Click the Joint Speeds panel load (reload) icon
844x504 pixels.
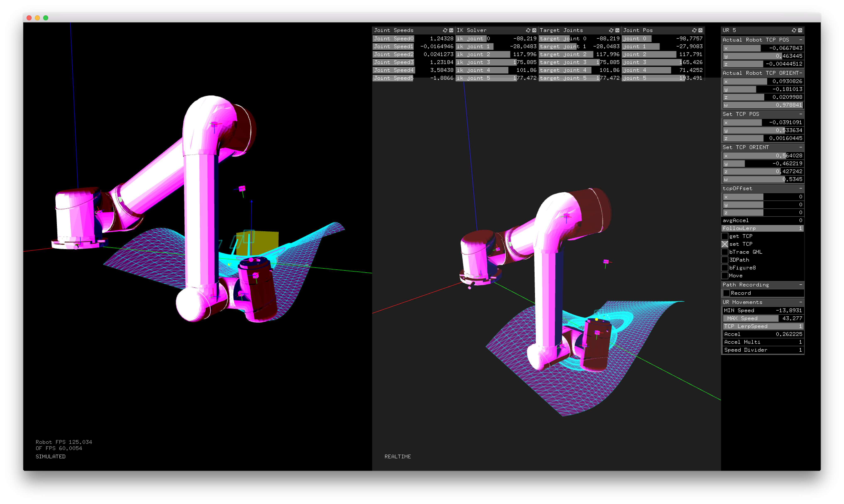click(445, 30)
